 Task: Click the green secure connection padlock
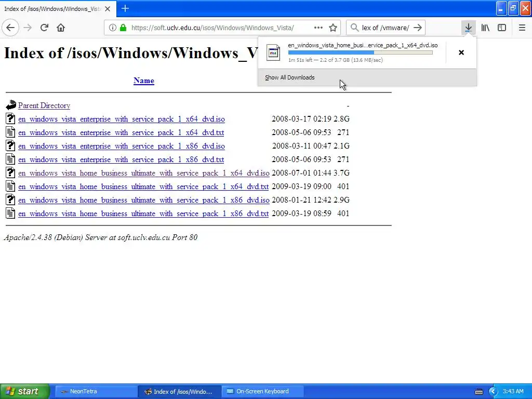coord(123,28)
